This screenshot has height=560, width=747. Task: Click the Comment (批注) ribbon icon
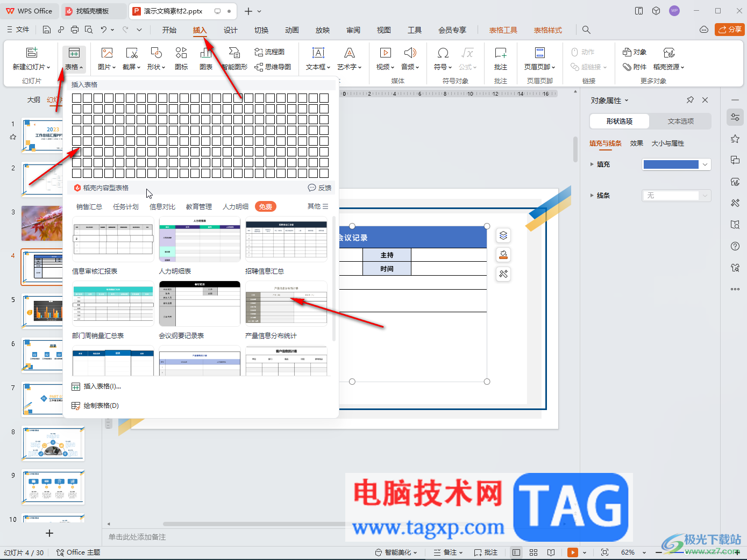(501, 53)
